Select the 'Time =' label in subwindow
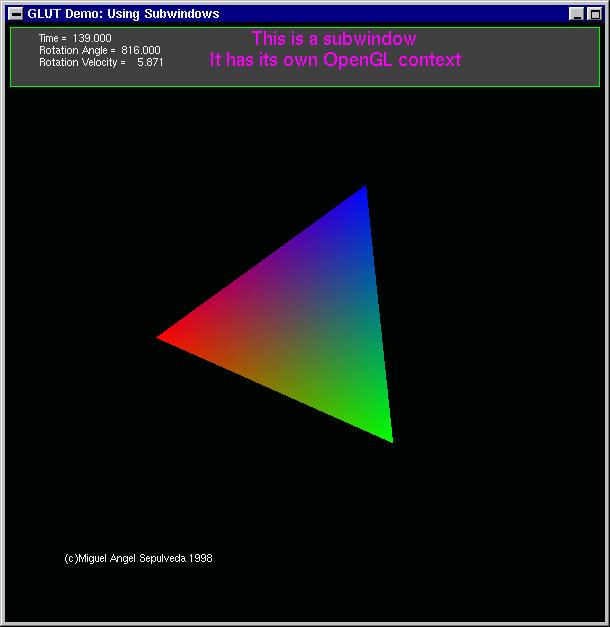 tap(53, 38)
